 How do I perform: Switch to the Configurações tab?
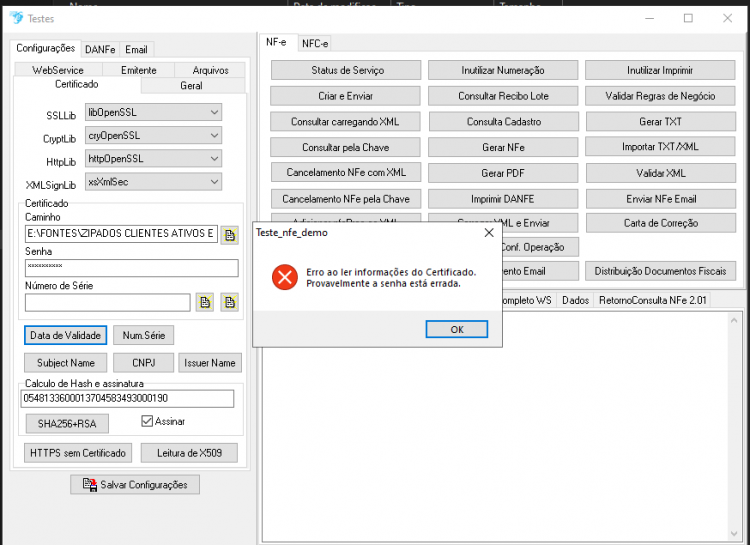[45, 48]
